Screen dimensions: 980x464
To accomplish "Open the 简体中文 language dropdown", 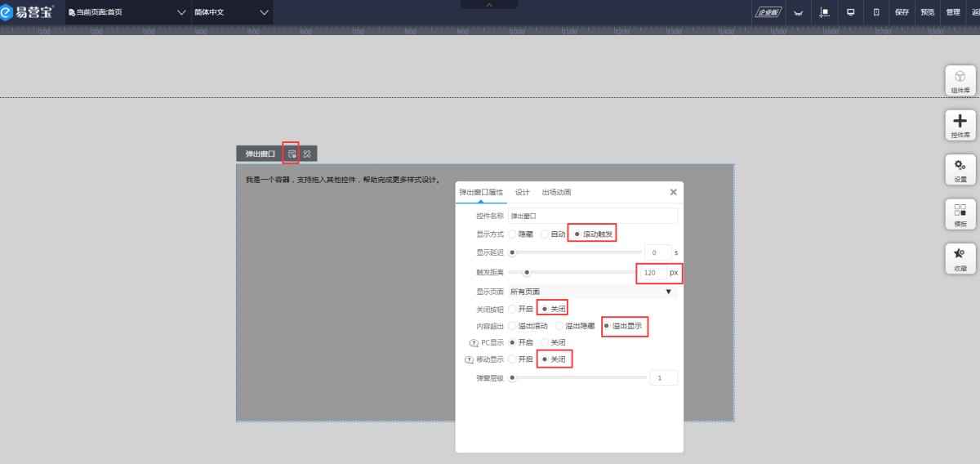I will (232, 12).
